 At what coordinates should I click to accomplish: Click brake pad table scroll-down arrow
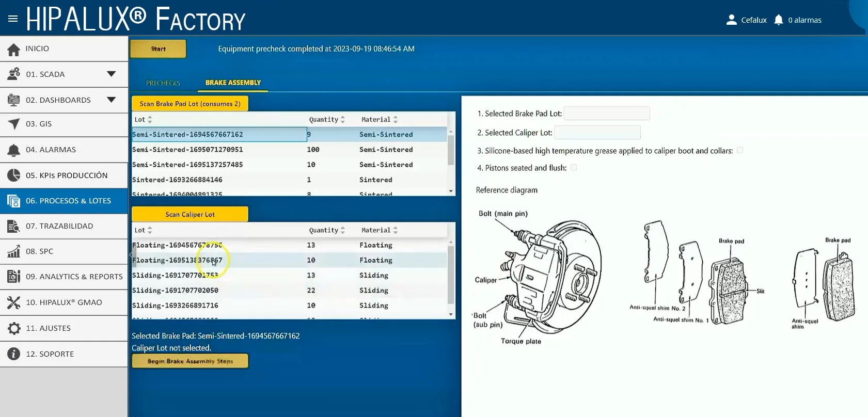(451, 191)
